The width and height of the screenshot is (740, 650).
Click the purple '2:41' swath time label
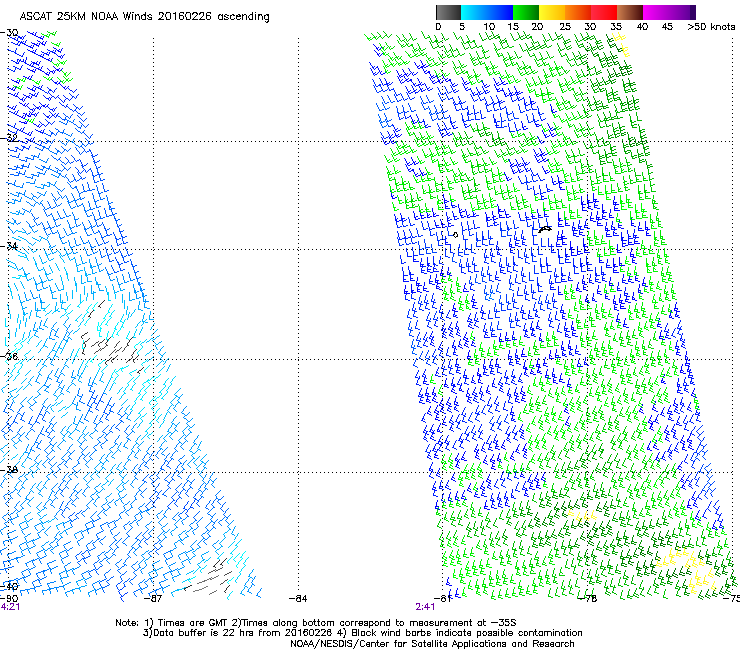point(425,607)
